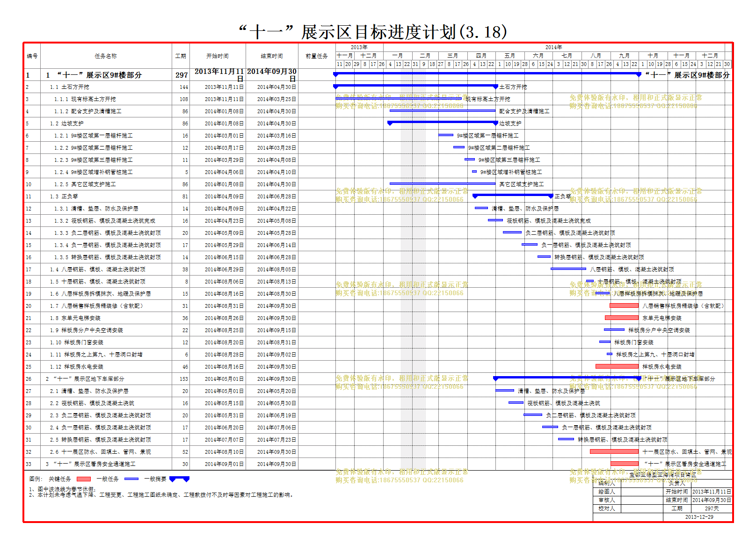
Task: Select the 结束时间 column header
Action: tap(272, 56)
